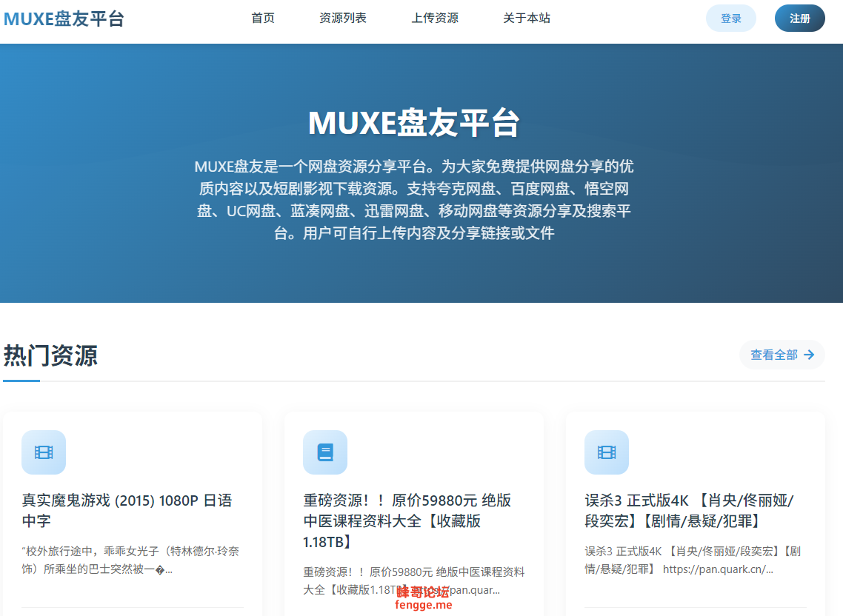Click the book icon on 中医课程资料 card
This screenshot has height=616, width=843.
tap(325, 452)
